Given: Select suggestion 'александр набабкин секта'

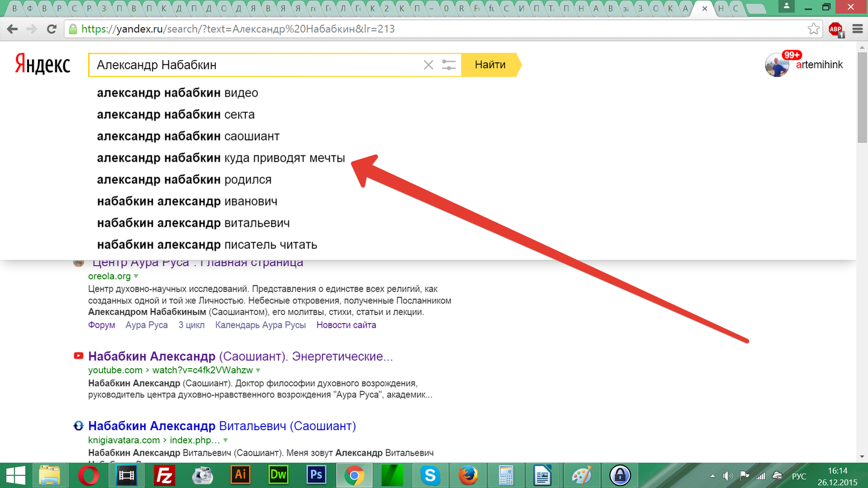Looking at the screenshot, I should 176,114.
